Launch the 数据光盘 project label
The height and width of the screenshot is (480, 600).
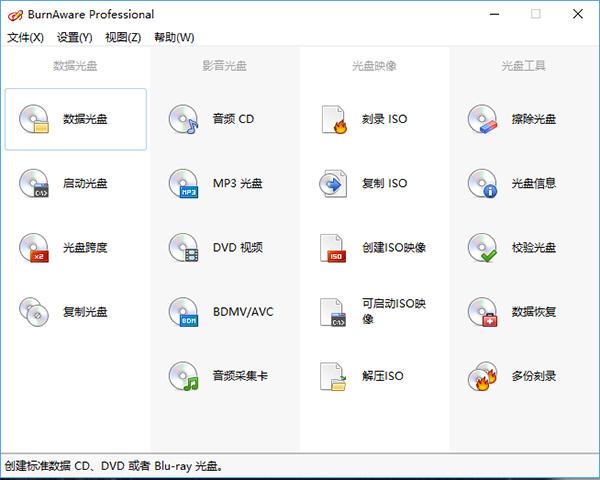click(85, 119)
